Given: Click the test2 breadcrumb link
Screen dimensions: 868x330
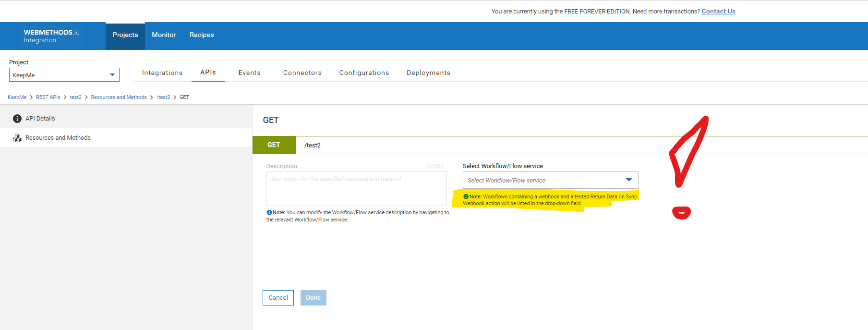Looking at the screenshot, I should click(75, 97).
